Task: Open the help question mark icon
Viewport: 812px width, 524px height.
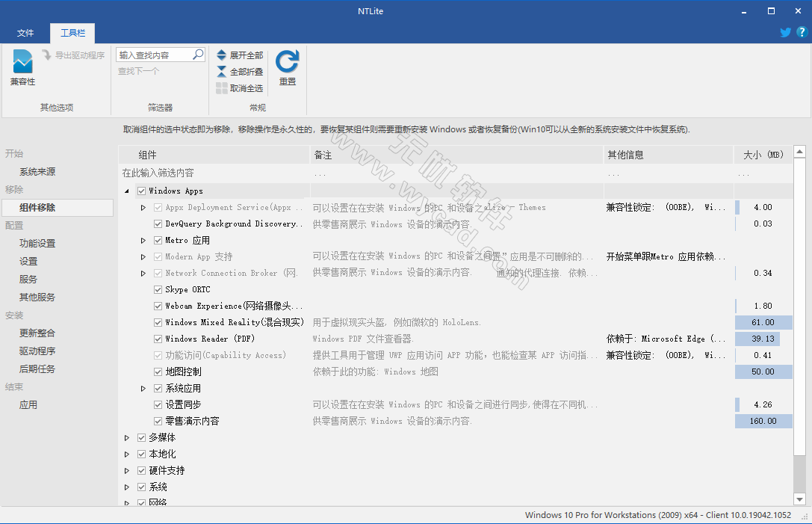Action: [x=802, y=32]
